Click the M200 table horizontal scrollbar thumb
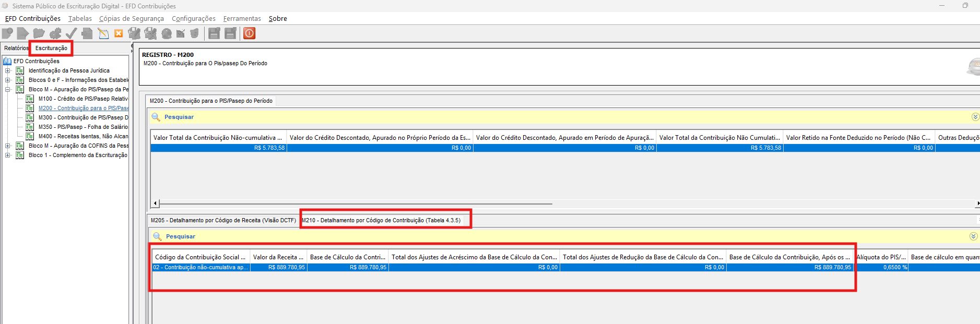Screen dimensions: 980x324 (356, 203)
